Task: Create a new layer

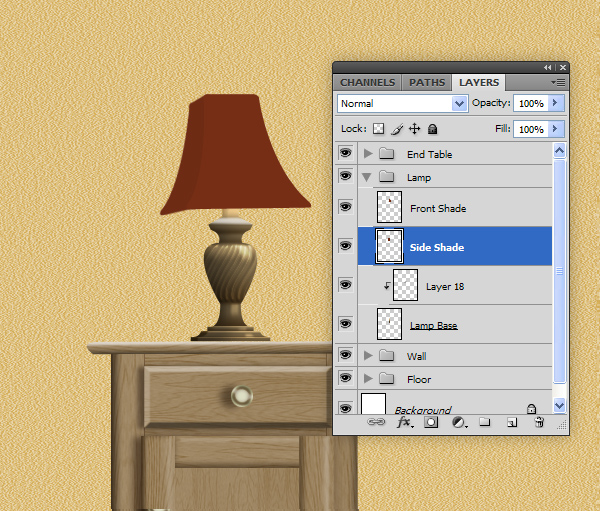Action: [x=512, y=423]
